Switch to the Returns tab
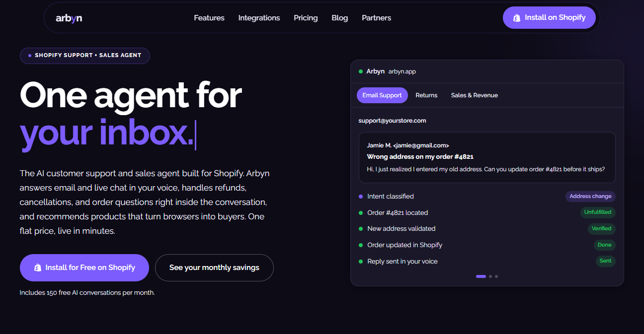 click(426, 95)
